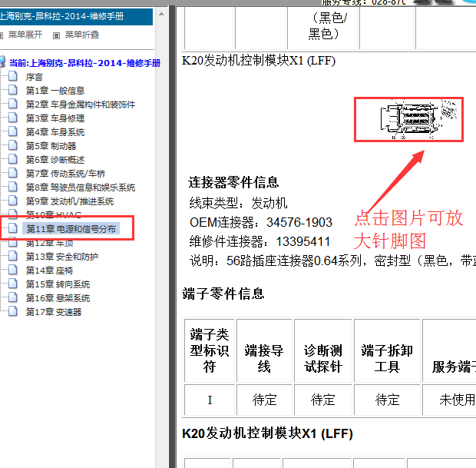Click the 菜单折叠 collapse menu button
Screen dimensions: 476x468
(82, 35)
